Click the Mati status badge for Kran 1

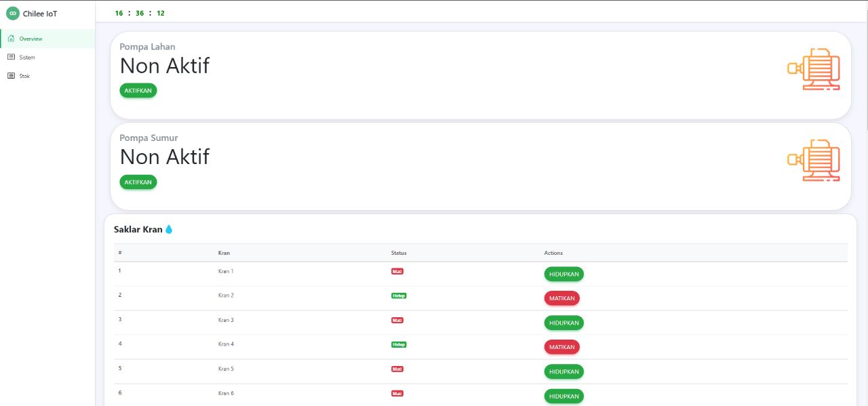pos(397,271)
